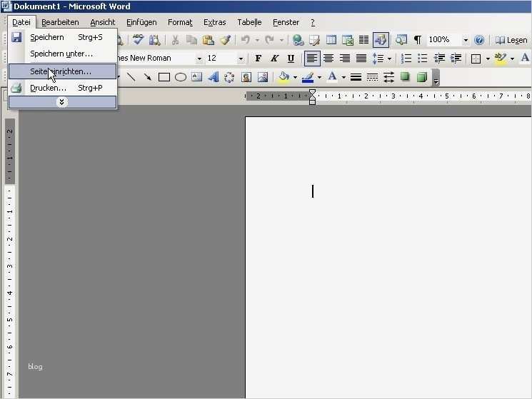Select the Oval shape tool
This screenshot has height=399, width=532.
181,77
